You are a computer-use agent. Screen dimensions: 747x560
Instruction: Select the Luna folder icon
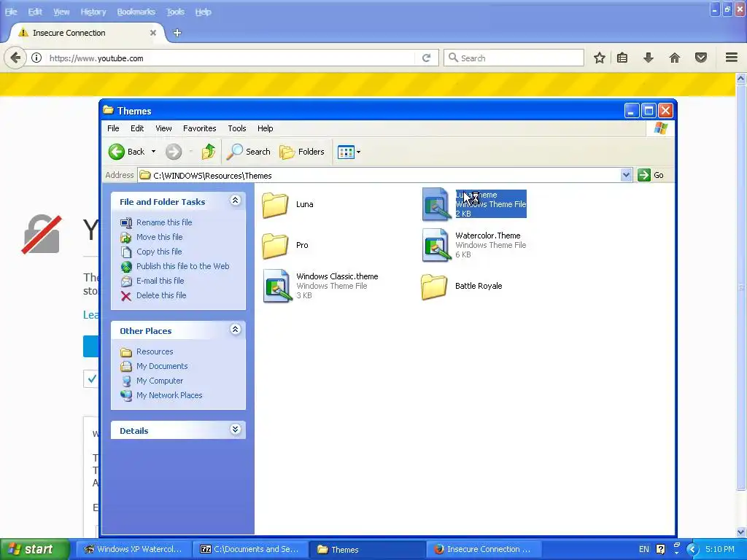(x=275, y=205)
